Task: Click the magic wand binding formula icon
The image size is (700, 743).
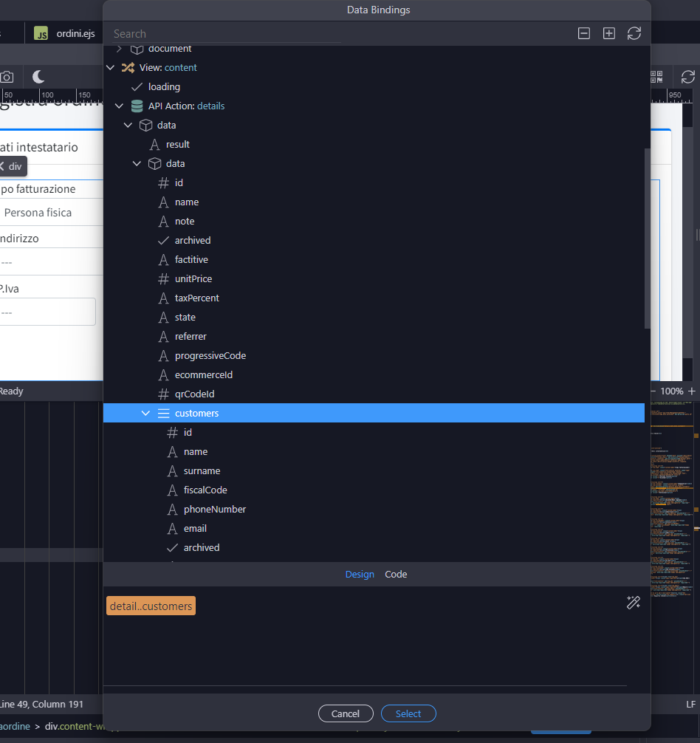Action: point(633,603)
